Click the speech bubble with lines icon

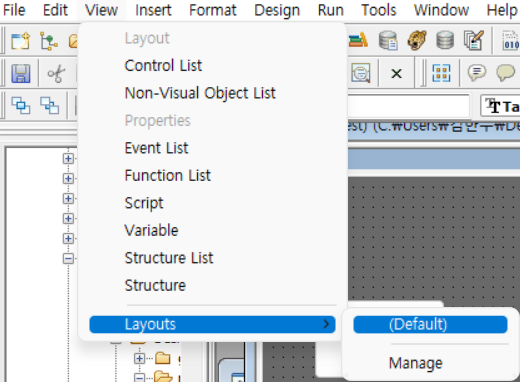tap(477, 73)
